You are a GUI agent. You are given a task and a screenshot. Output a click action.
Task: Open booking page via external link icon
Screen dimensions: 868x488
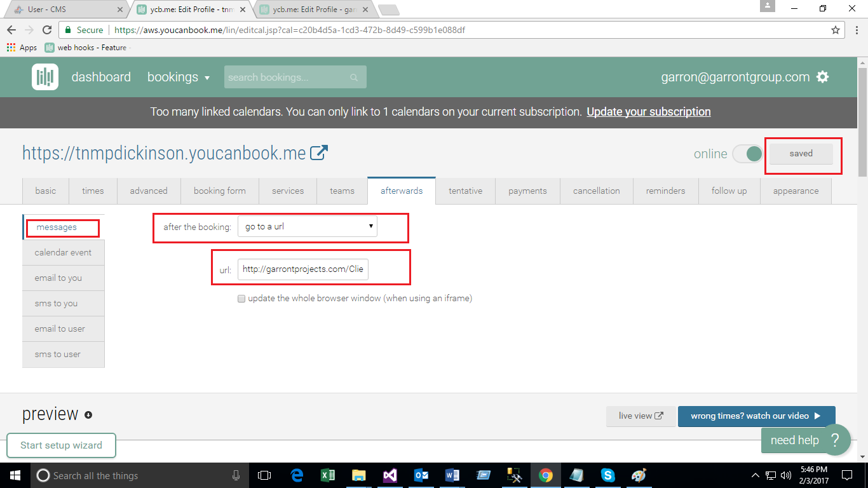[319, 153]
